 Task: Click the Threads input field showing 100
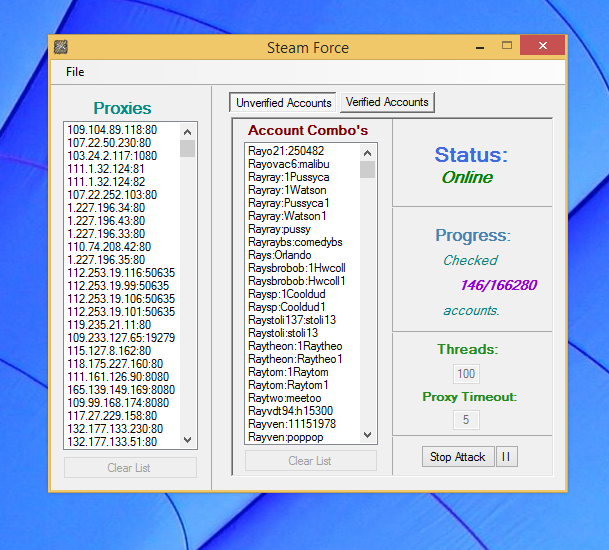466,374
